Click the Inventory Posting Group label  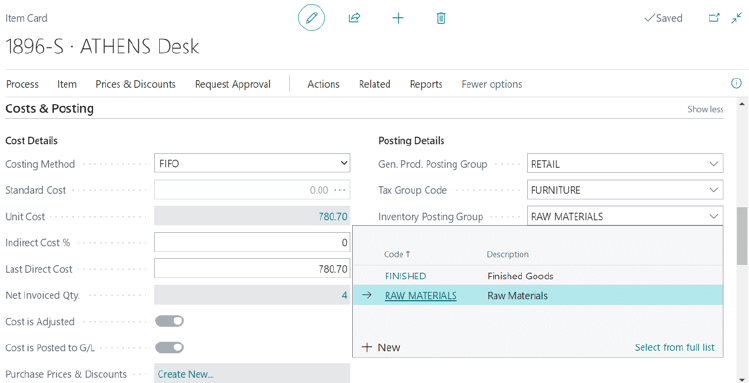pyautogui.click(x=431, y=217)
